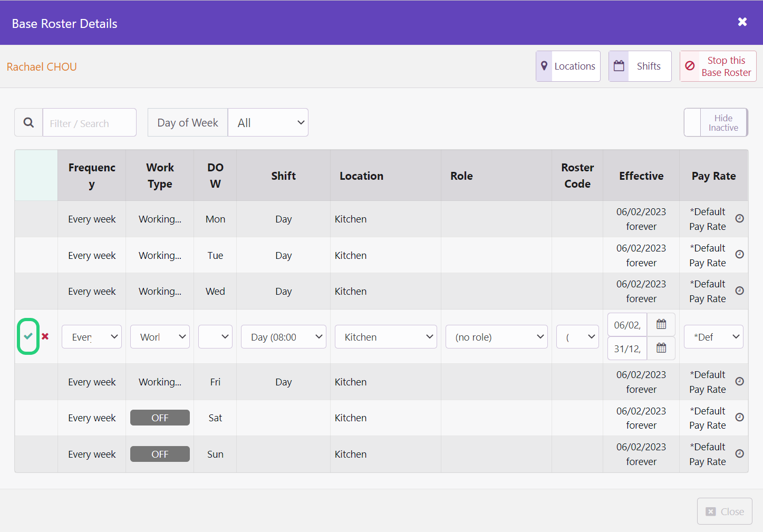Open the DOW dropdown in edit row

[x=215, y=336]
